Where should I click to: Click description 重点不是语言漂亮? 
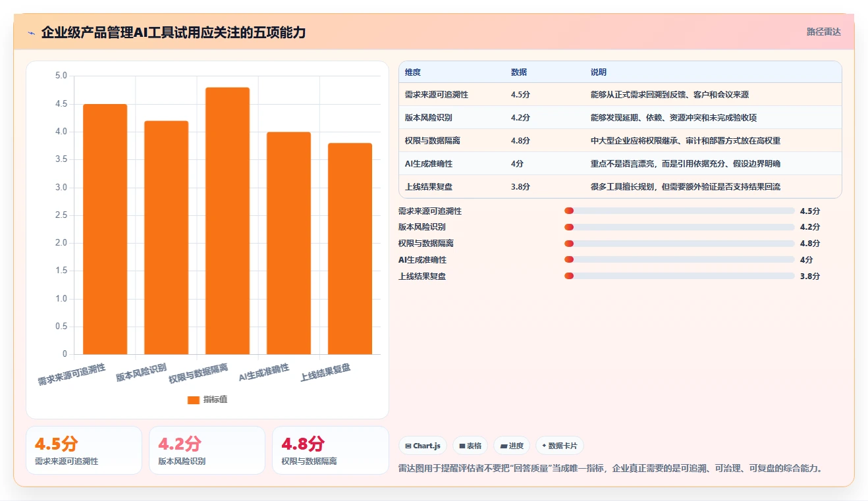pos(686,164)
